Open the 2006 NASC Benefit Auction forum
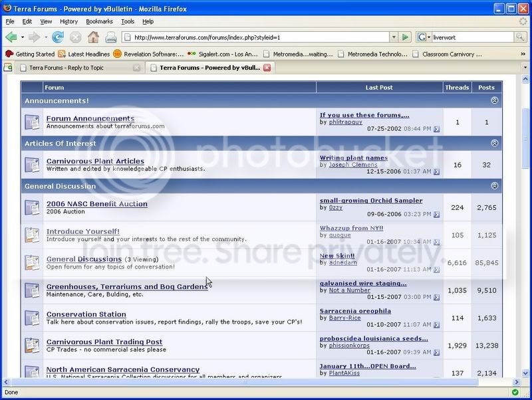This screenshot has height=400, width=532. click(97, 204)
